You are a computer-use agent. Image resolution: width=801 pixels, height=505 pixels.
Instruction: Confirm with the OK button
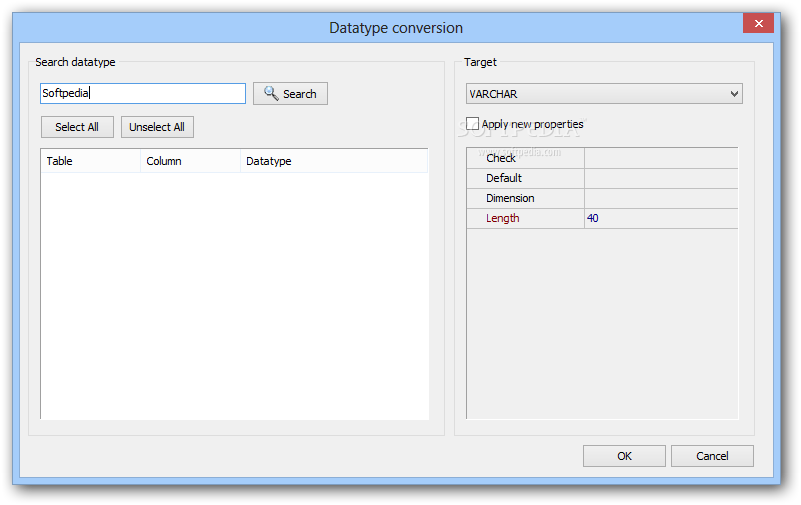coord(624,456)
